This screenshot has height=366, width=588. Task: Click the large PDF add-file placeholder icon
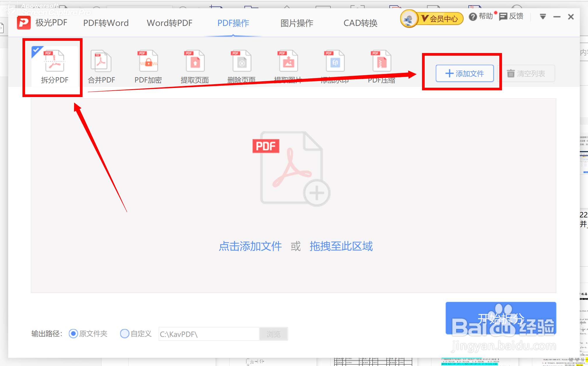click(x=292, y=168)
